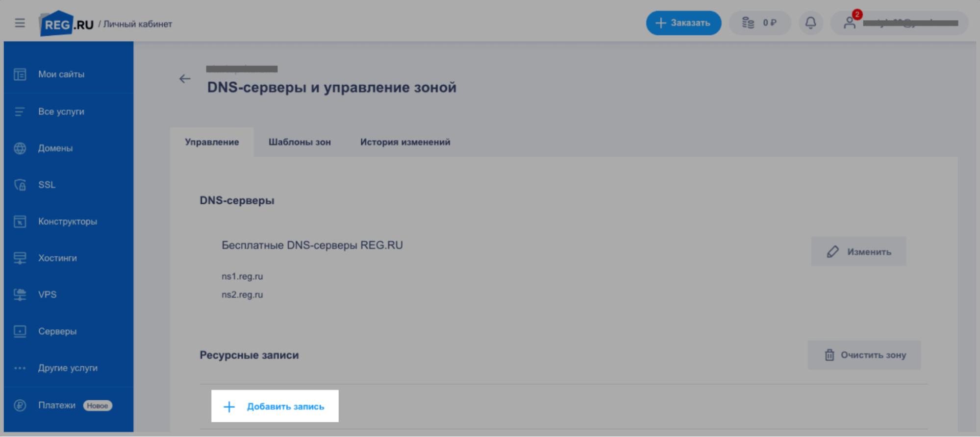Click the DNS-серверы section heading
This screenshot has height=437, width=980.
click(x=237, y=200)
